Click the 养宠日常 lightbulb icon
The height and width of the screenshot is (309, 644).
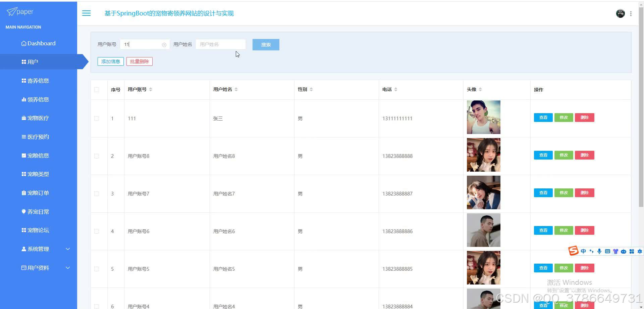pos(24,212)
